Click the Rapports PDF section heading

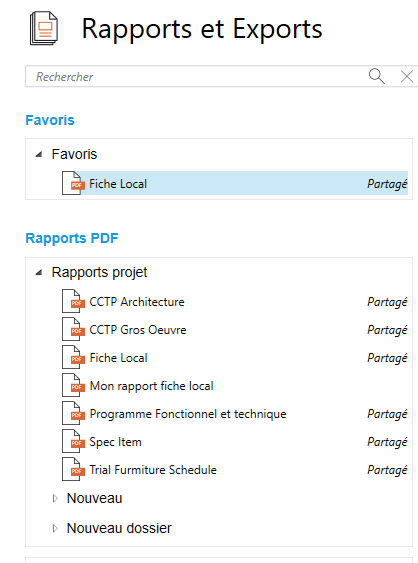click(x=72, y=238)
